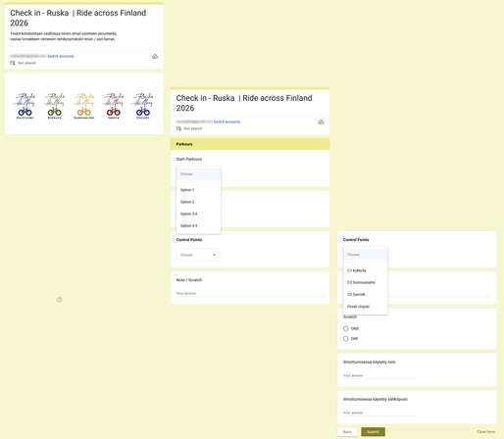Image resolution: width=504 pixels, height=439 pixels.
Task: Focus the Note / Scratch answer field
Action: [250, 293]
